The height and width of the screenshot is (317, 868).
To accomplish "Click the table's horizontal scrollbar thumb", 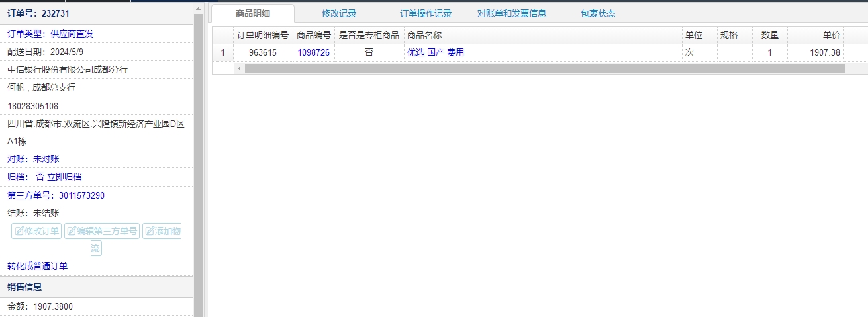I will click(x=544, y=68).
